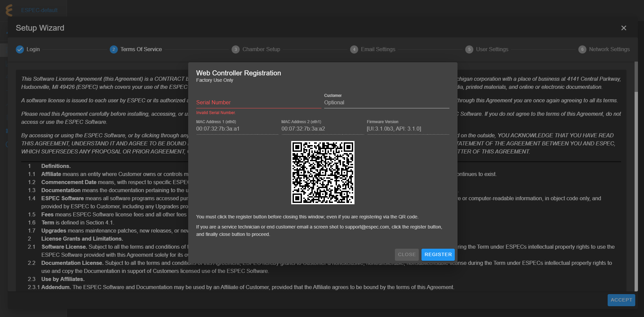This screenshot has width=644, height=317.
Task: Focus the Serial Number input field
Action: [259, 102]
